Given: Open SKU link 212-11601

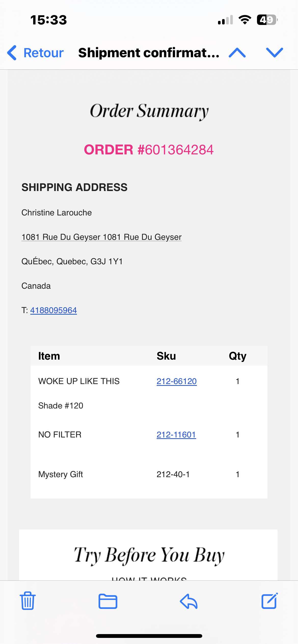Looking at the screenshot, I should click(x=176, y=435).
